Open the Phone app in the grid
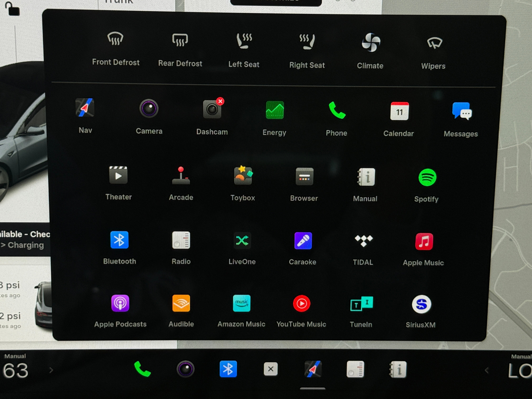 coord(337,110)
